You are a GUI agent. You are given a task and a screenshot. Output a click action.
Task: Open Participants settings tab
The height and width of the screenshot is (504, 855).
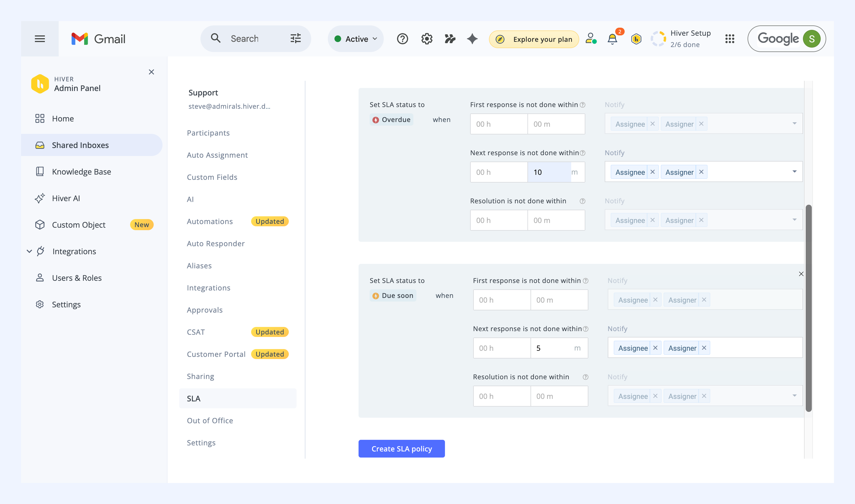click(x=208, y=133)
